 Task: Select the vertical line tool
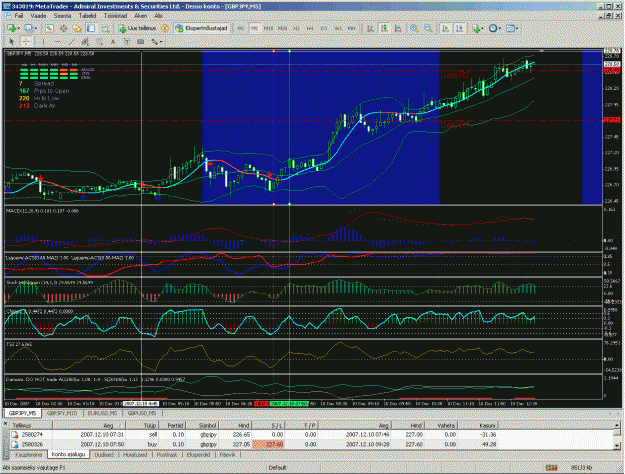tap(43, 41)
